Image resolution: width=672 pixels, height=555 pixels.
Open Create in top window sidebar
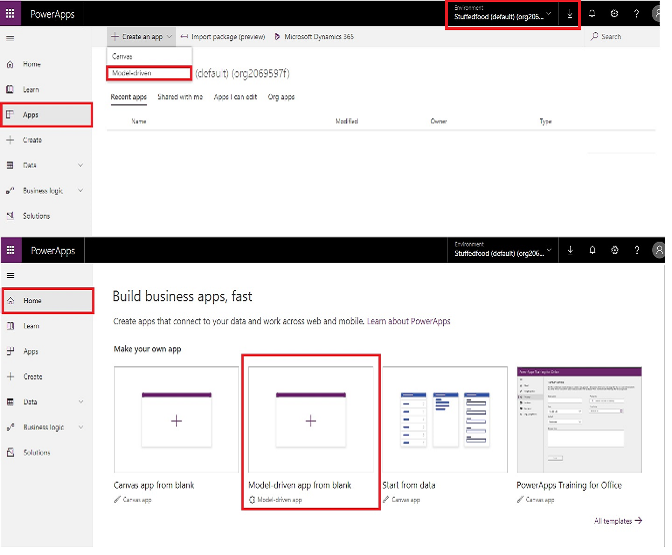pos(46,140)
